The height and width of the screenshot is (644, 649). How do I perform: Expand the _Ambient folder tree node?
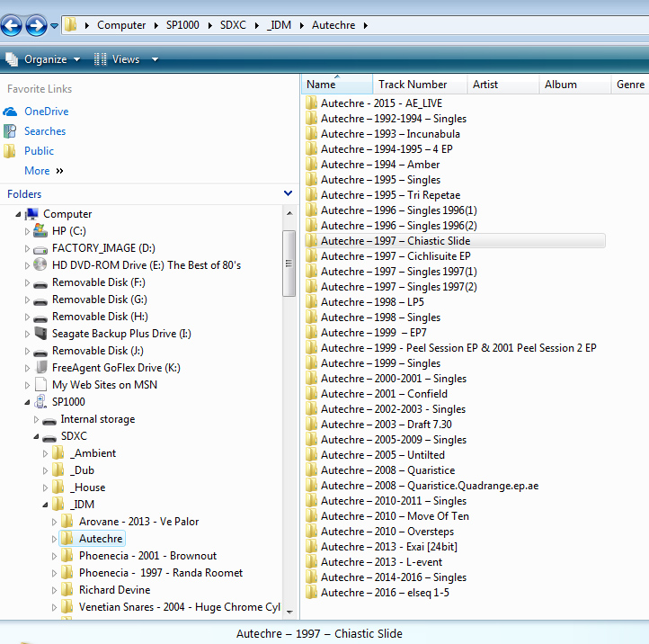[46, 454]
